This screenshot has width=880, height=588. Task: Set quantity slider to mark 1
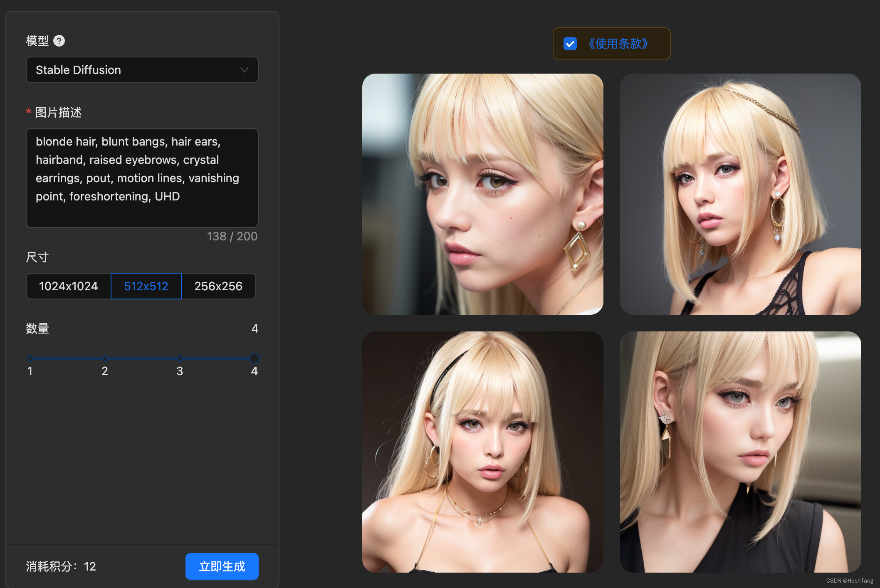pos(30,358)
